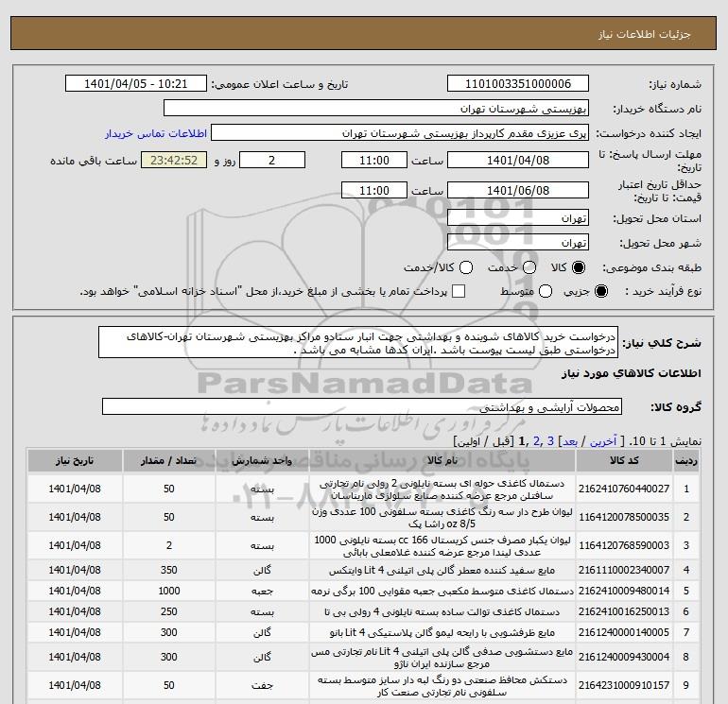Click the request creator field
Viewport: 728px width, 704px height.
pyautogui.click(x=400, y=132)
